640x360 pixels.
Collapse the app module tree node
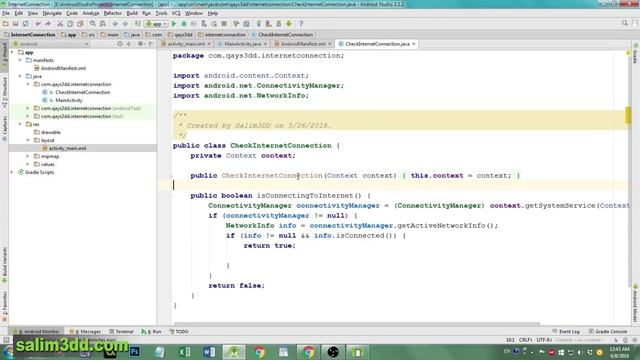(x=12, y=52)
